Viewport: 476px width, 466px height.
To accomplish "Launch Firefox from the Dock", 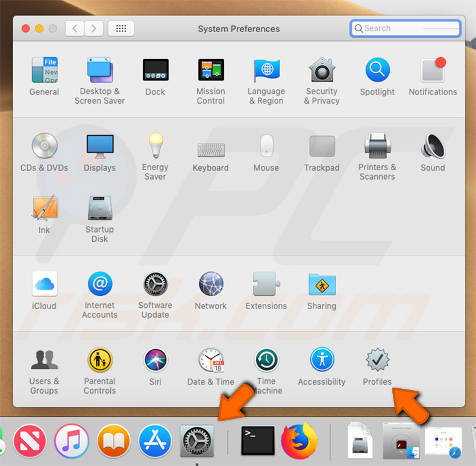I will click(299, 441).
